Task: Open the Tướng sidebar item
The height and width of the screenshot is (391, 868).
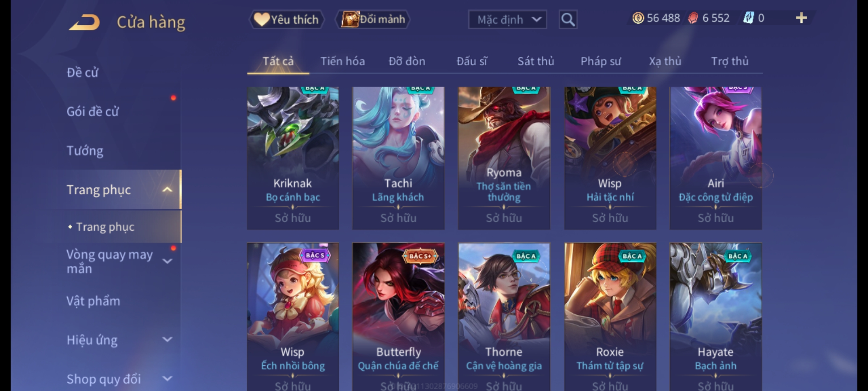Action: [x=85, y=151]
